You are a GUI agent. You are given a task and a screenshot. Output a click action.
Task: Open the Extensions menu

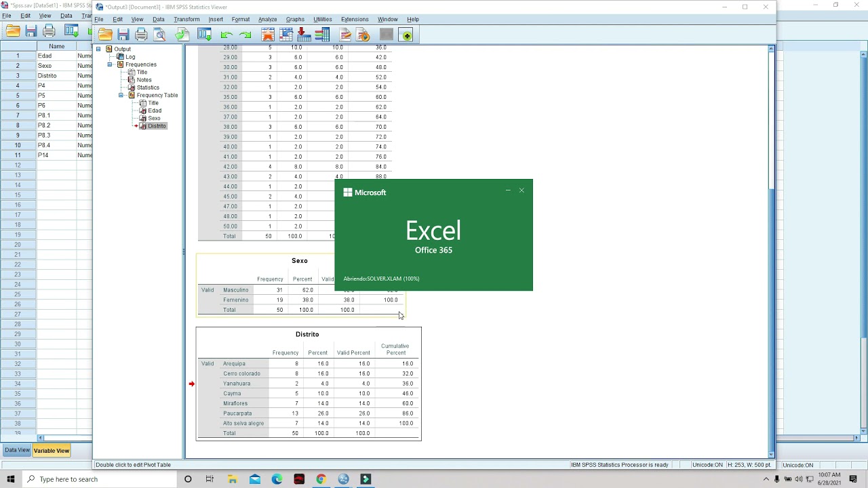[x=355, y=19]
